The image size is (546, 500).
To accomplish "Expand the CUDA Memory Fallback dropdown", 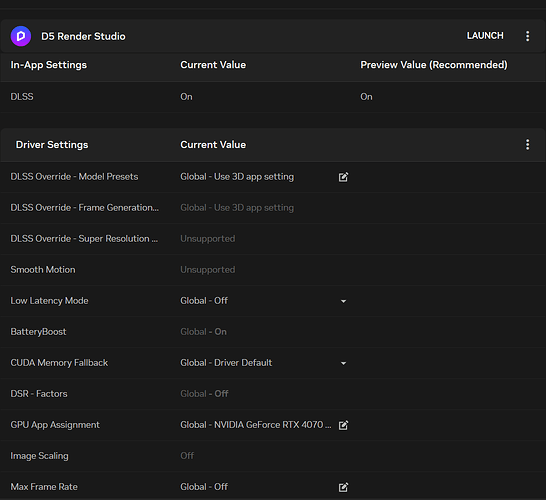I will pyautogui.click(x=343, y=363).
